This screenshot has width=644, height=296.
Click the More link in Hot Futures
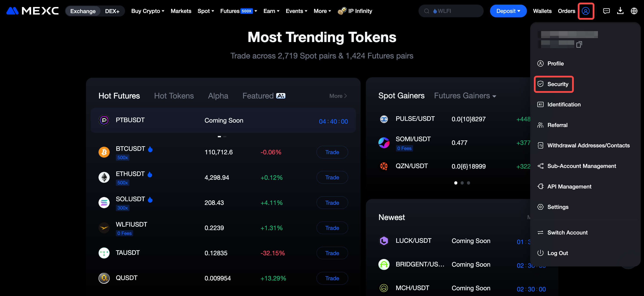338,96
